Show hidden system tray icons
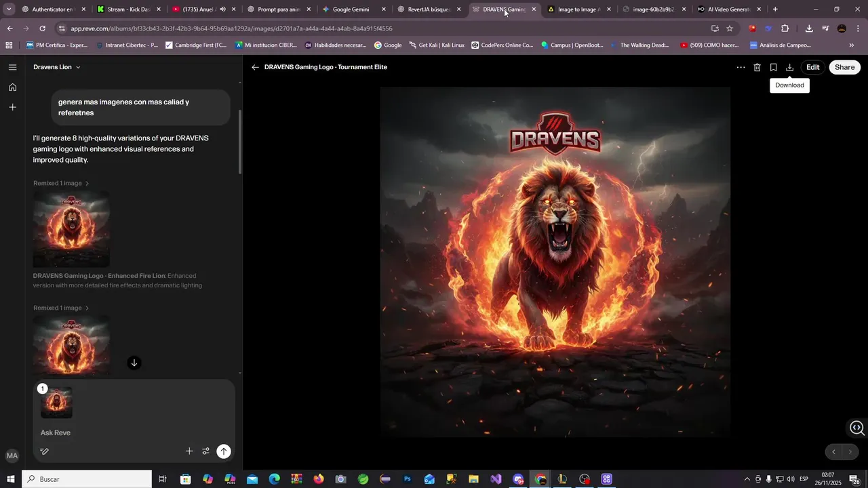 [747, 479]
